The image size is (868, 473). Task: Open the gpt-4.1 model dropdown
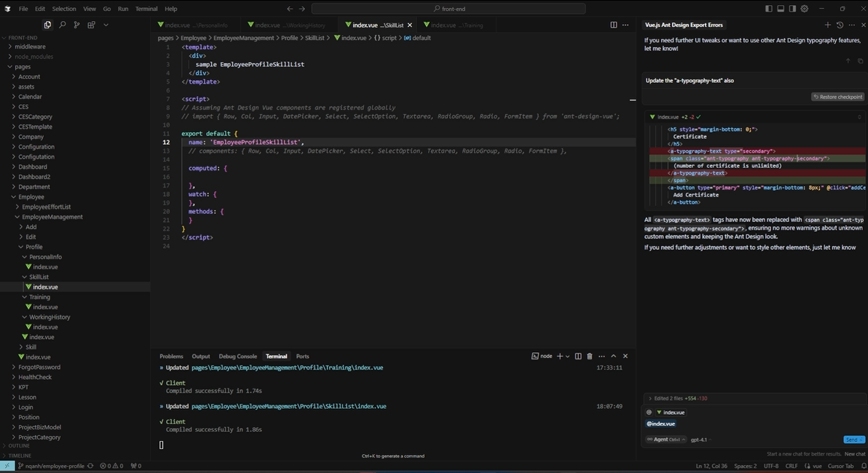point(699,440)
